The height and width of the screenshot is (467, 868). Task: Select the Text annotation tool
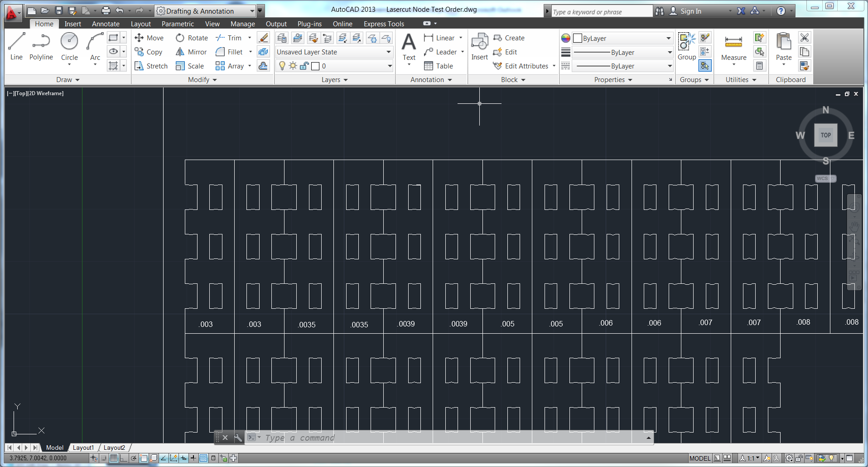[409, 46]
